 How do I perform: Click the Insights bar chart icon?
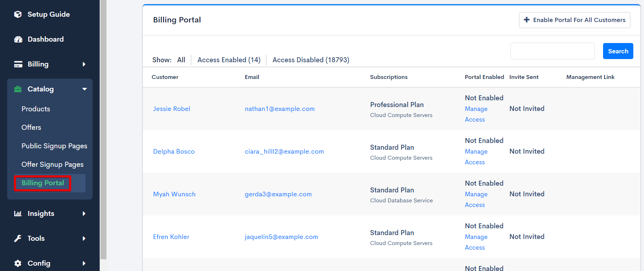[x=18, y=214]
